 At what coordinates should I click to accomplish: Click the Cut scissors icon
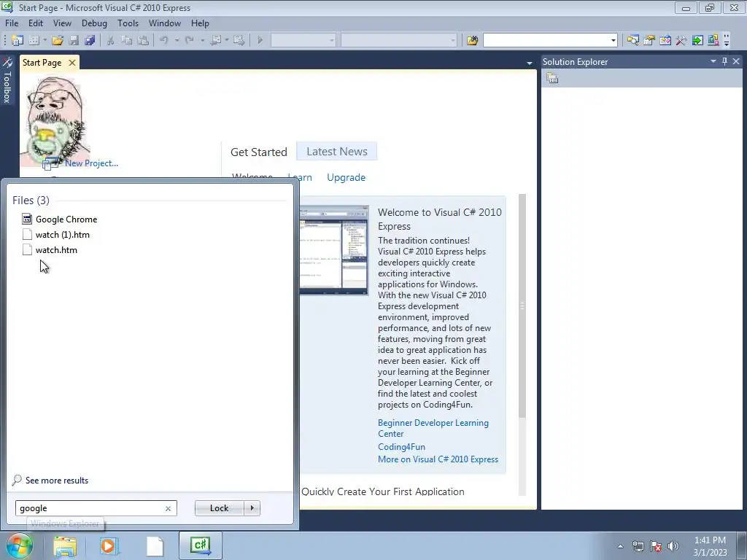coord(110,41)
